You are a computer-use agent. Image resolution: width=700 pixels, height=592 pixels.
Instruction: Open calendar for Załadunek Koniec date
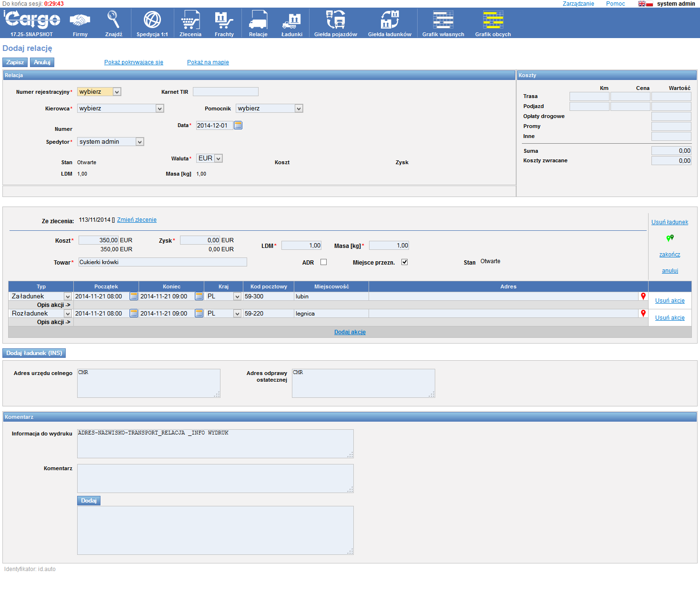(x=199, y=296)
